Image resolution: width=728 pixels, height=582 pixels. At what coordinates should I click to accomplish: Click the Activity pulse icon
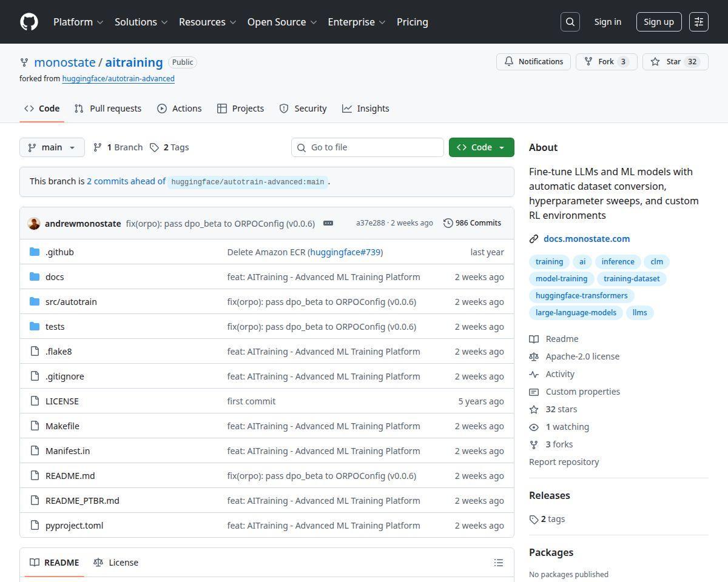[534, 374]
